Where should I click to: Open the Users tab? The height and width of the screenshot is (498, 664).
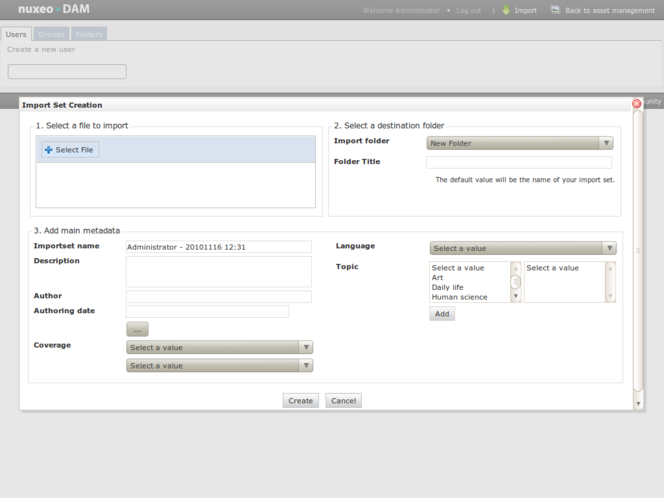[x=16, y=34]
